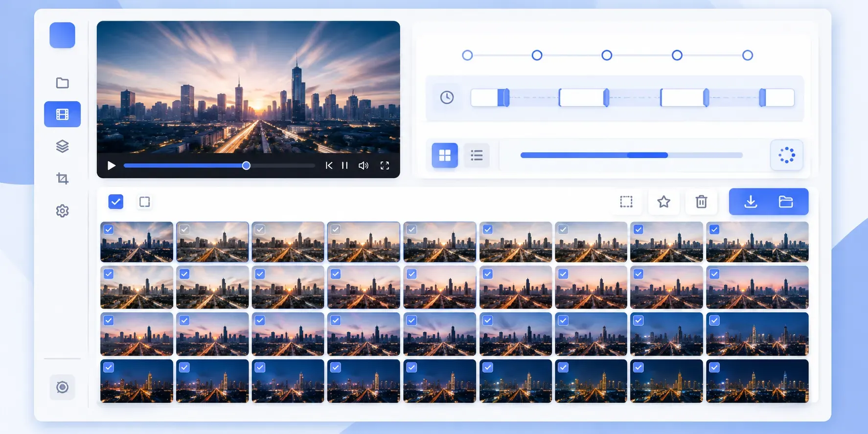Activate the marquee selection tool
Screen dimensions: 868x434
(626, 202)
